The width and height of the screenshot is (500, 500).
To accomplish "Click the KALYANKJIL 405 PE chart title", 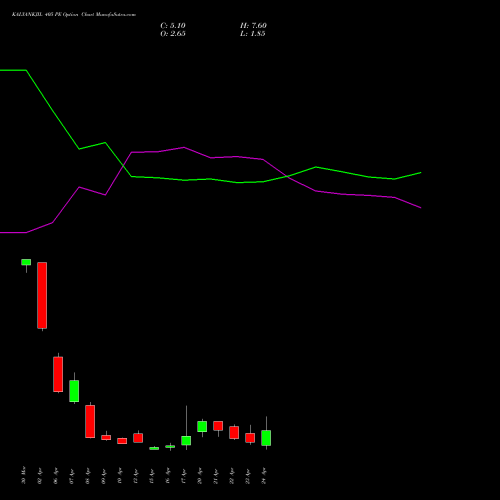I will point(74,15).
